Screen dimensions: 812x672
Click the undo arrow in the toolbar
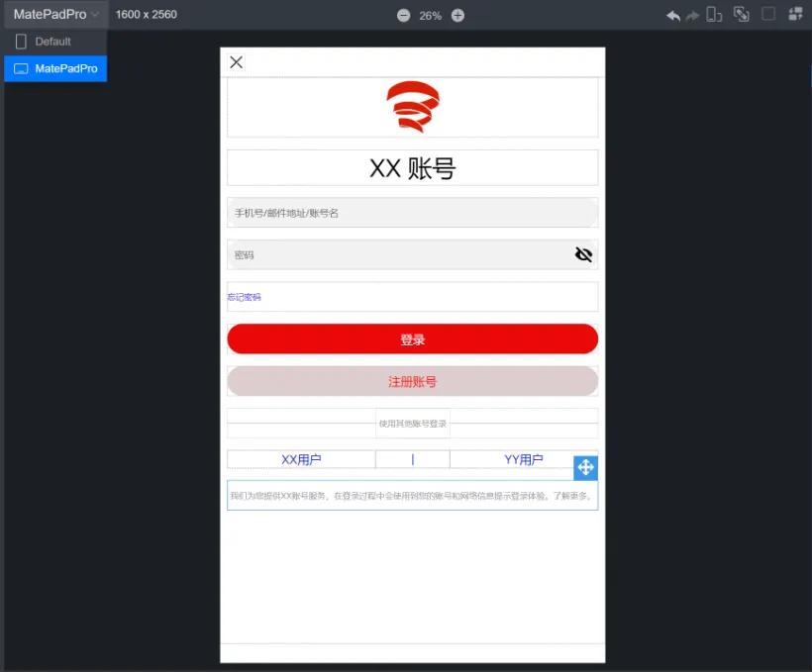pos(672,14)
